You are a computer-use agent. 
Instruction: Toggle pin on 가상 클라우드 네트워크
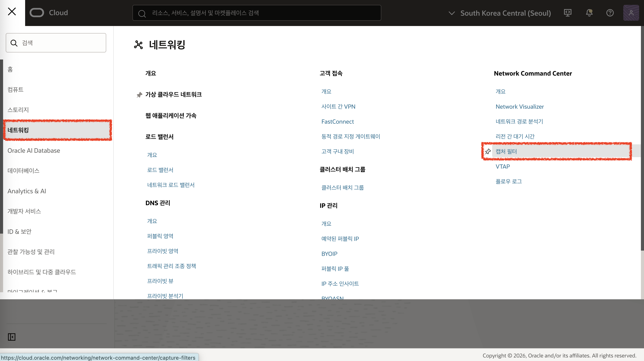[139, 95]
